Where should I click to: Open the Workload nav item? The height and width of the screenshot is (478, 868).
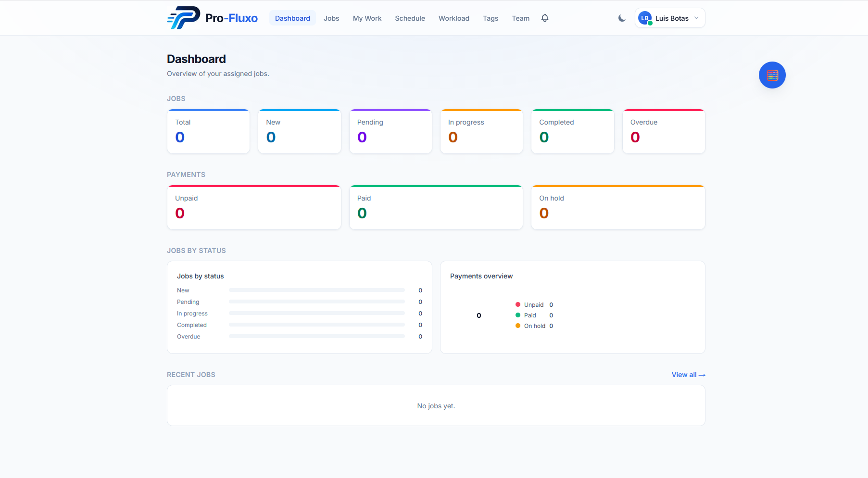[x=454, y=18]
